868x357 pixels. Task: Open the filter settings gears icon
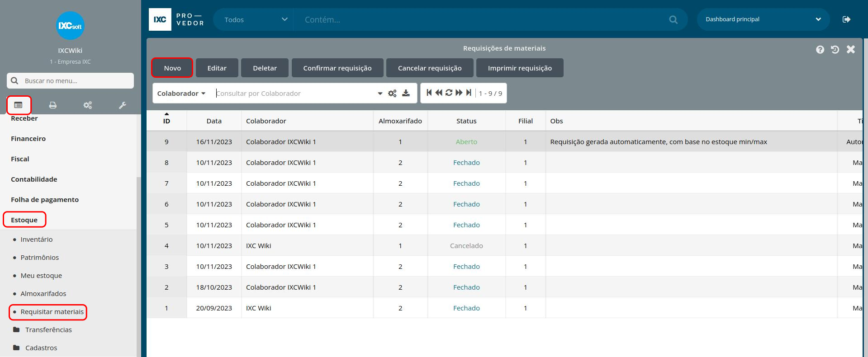point(392,93)
